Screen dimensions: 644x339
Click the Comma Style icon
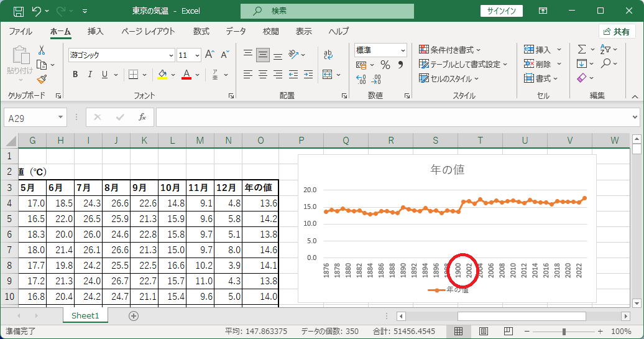tap(400, 65)
